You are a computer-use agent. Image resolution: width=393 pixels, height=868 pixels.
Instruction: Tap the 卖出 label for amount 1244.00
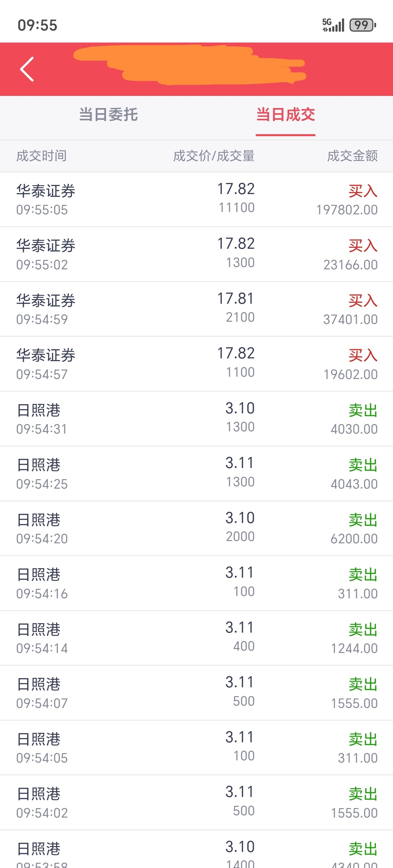tap(363, 630)
